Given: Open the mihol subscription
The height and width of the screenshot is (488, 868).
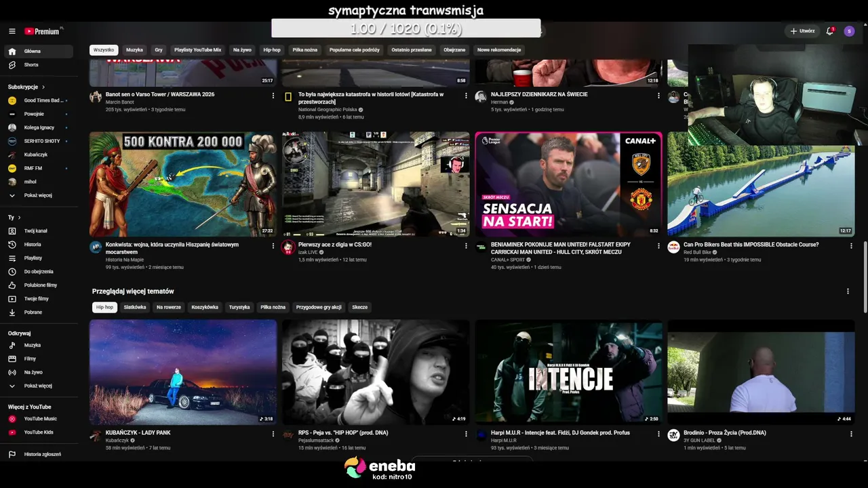Looking at the screenshot, I should tap(31, 182).
